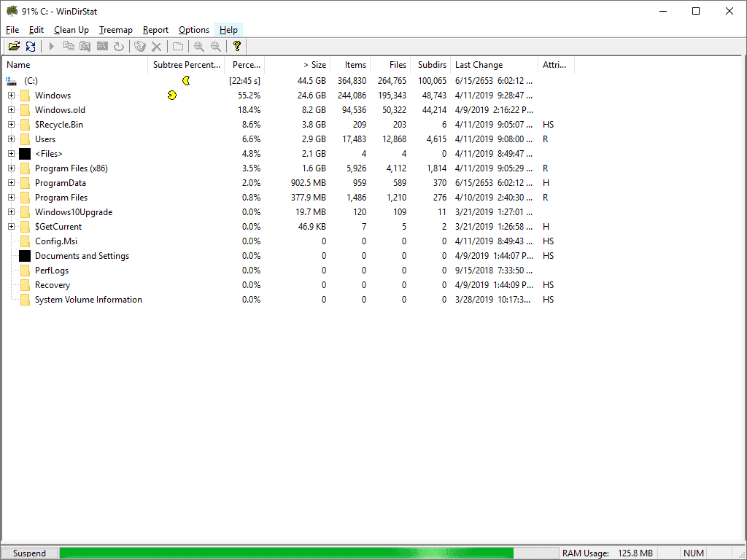Expand the Windows.old folder node
Screen dimensions: 747x560
point(11,110)
